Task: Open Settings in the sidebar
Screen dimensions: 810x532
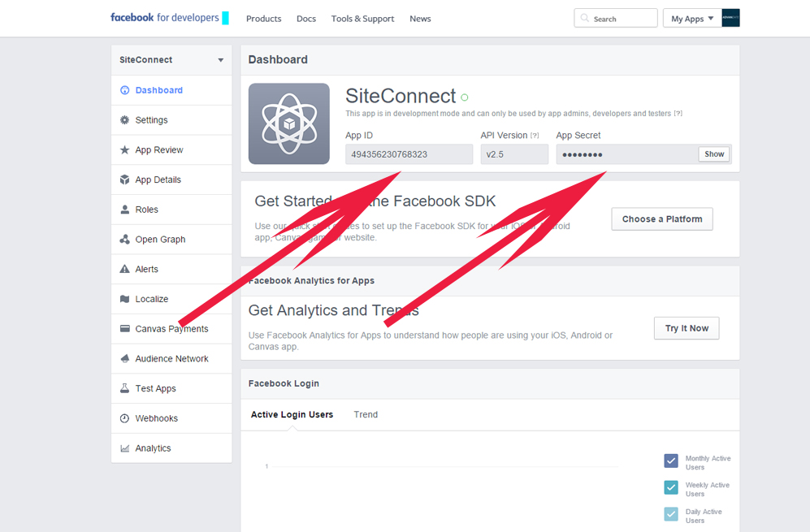Action: (171, 120)
